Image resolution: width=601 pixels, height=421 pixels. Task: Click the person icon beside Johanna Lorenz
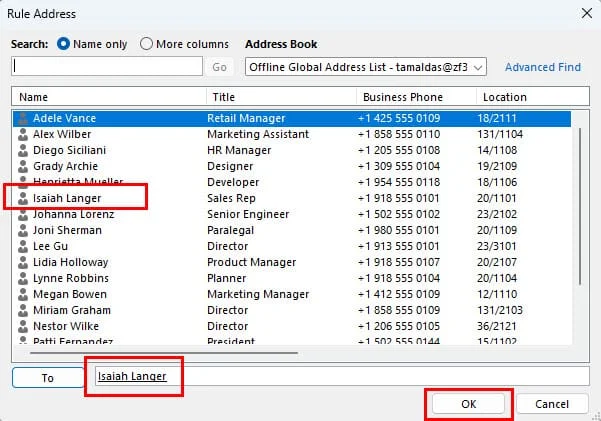[23, 214]
